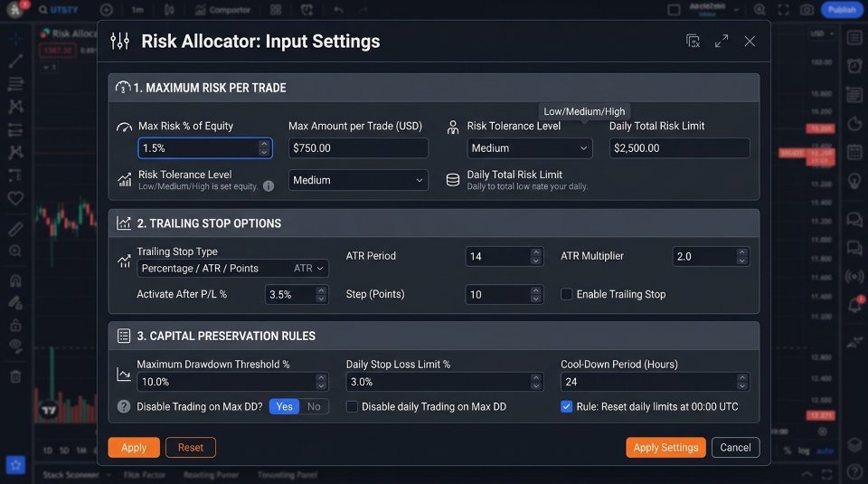Expand the dialog to fullscreen
The height and width of the screenshot is (484, 868).
click(722, 41)
